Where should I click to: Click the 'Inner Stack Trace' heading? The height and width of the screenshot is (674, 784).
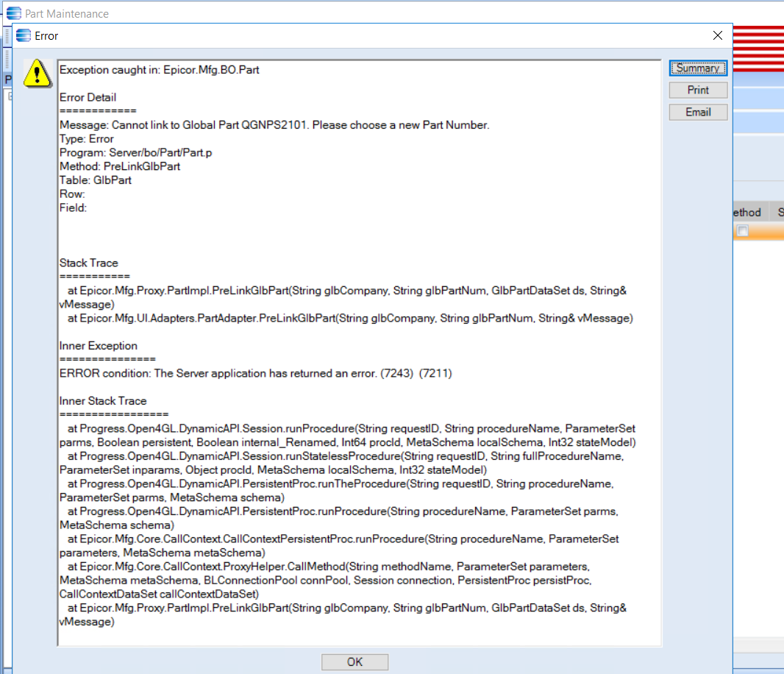click(103, 401)
